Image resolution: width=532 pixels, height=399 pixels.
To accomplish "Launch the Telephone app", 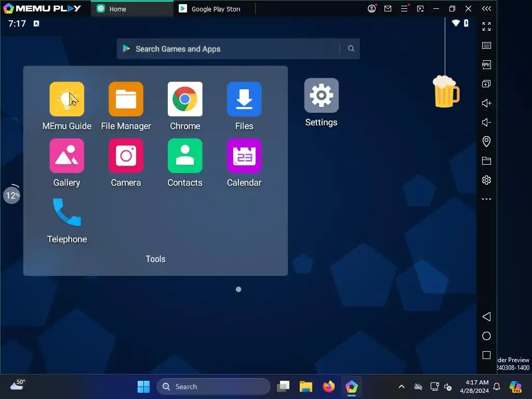I will 67,212.
